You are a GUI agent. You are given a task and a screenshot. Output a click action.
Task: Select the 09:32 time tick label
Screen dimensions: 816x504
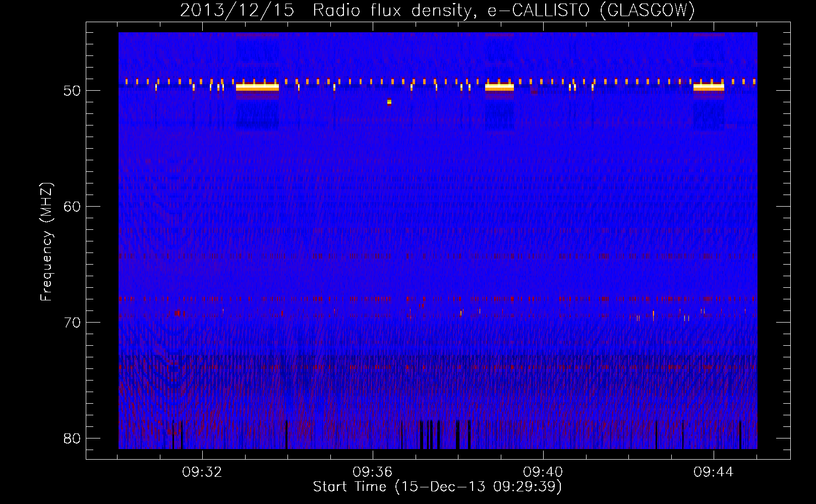click(202, 472)
